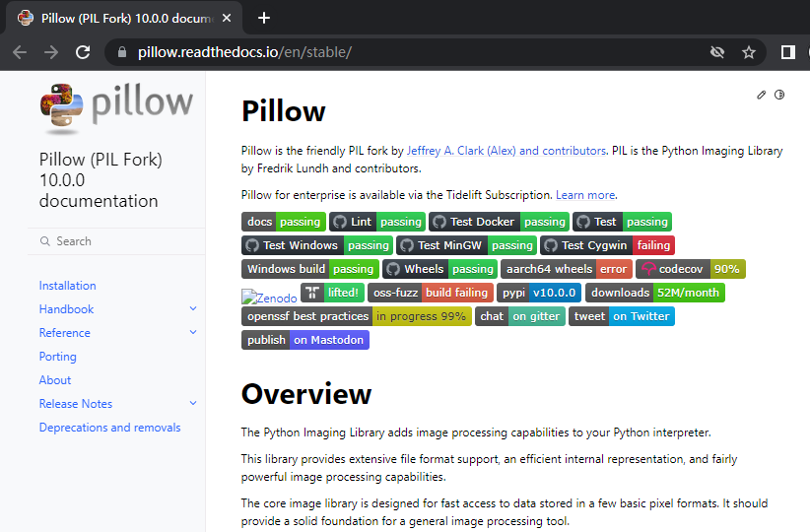Expand the Handbook section chevron
The image size is (810, 532).
(x=193, y=309)
